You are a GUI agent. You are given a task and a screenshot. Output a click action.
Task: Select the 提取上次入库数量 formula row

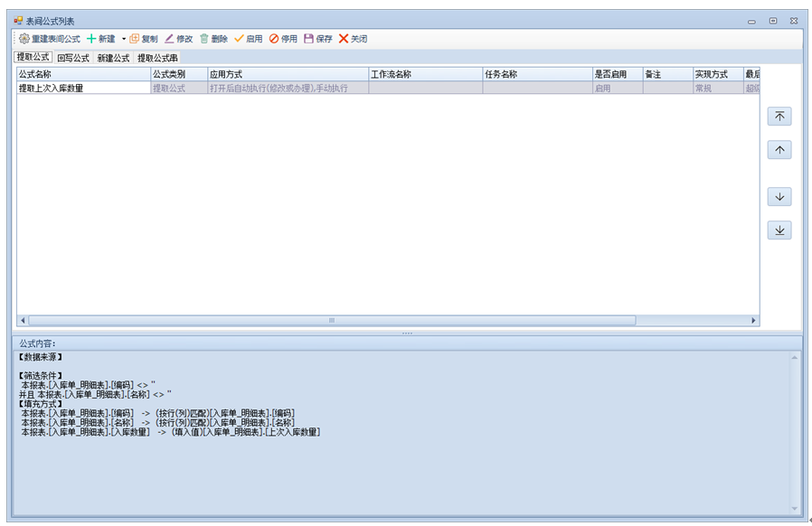tap(83, 89)
